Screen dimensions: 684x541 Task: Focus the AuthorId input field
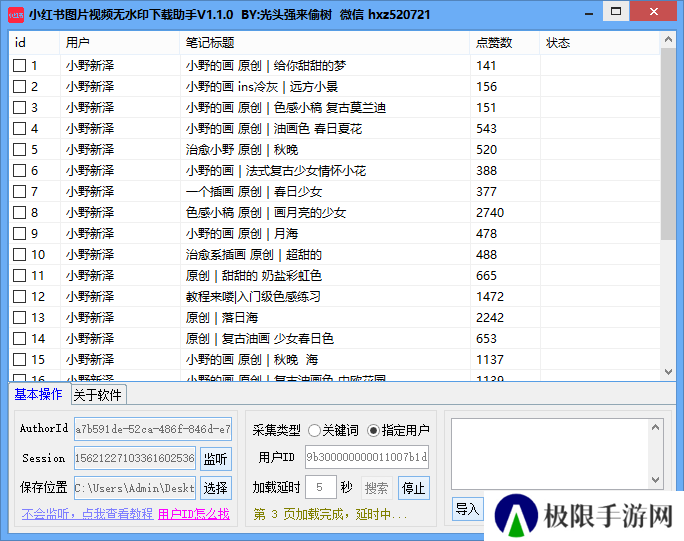(153, 429)
